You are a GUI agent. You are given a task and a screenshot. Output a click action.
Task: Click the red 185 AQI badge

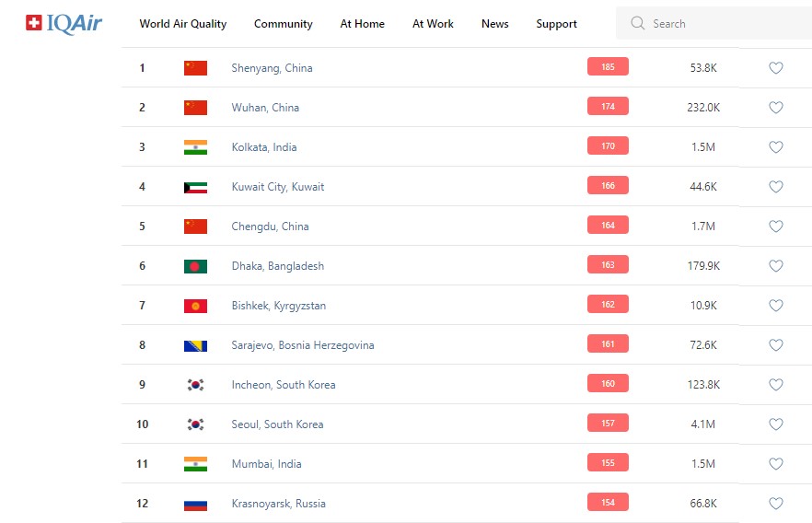click(608, 67)
